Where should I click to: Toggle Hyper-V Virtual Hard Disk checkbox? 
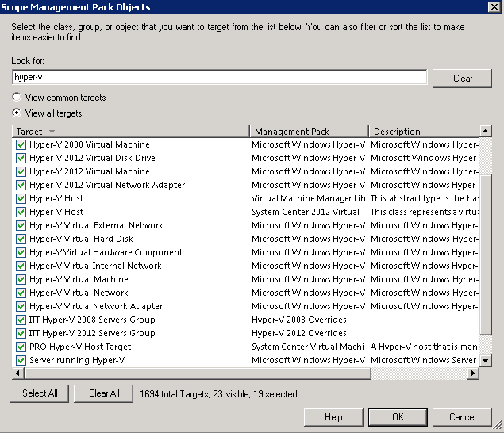pos(21,239)
